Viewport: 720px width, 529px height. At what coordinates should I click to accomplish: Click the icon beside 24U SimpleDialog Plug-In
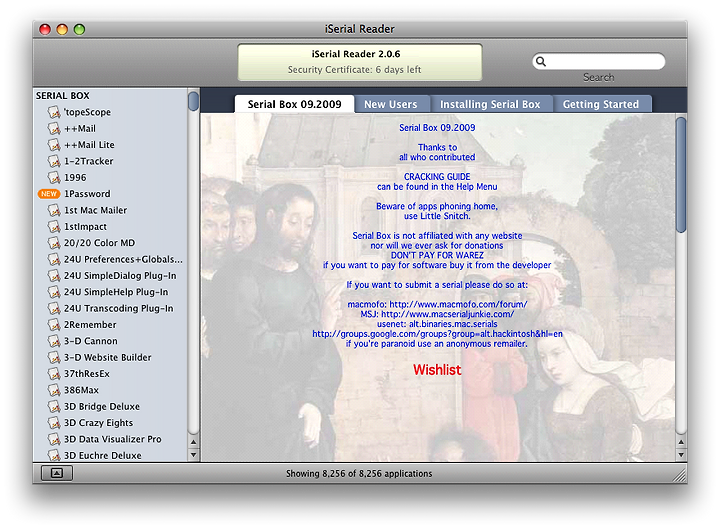coord(54,276)
